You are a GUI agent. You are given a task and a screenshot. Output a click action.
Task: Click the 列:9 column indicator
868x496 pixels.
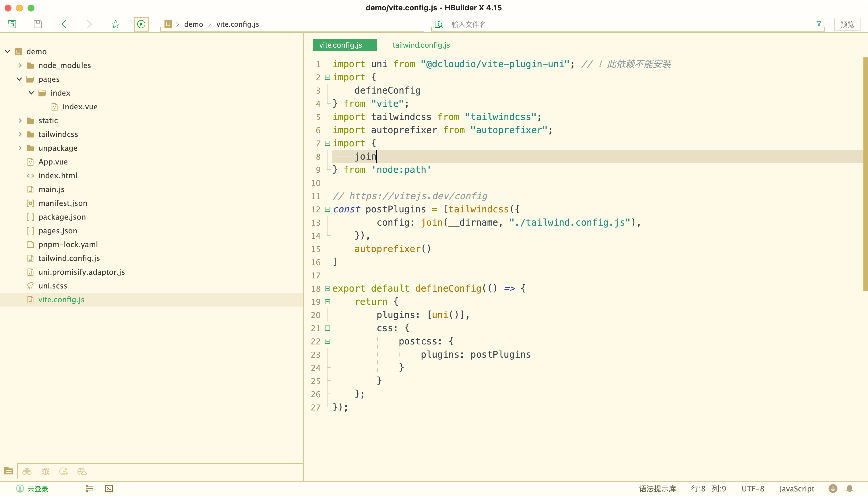(x=719, y=489)
